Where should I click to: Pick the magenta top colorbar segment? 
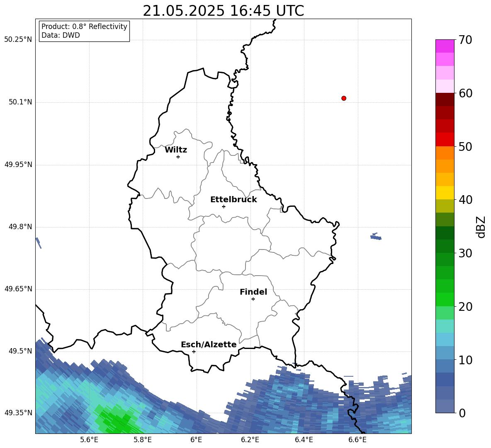click(445, 46)
